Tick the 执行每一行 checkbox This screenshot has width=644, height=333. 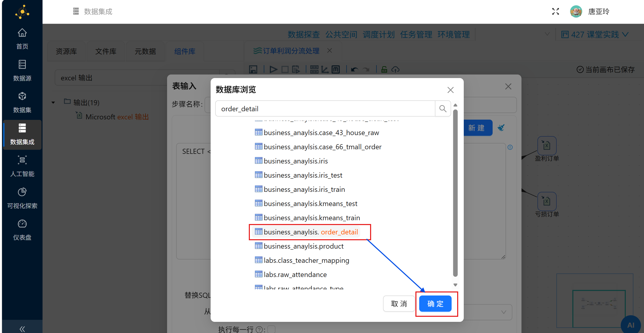[271, 329]
